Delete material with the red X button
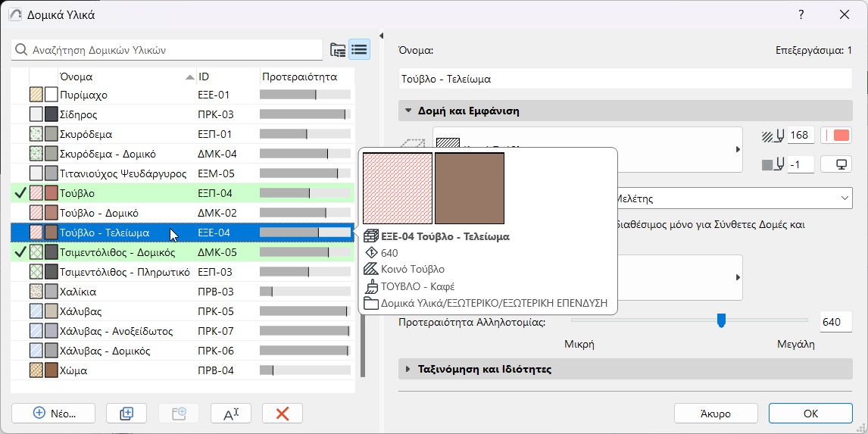This screenshot has height=434, width=868. [x=283, y=413]
